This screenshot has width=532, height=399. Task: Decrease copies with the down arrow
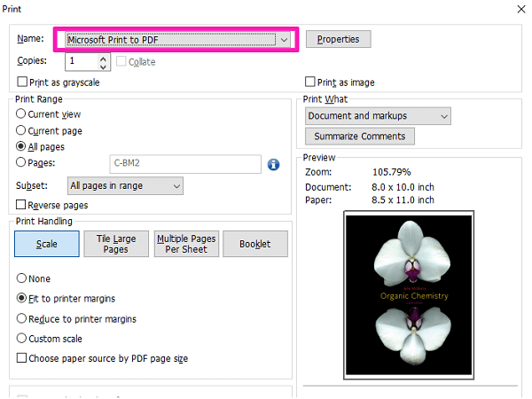104,66
